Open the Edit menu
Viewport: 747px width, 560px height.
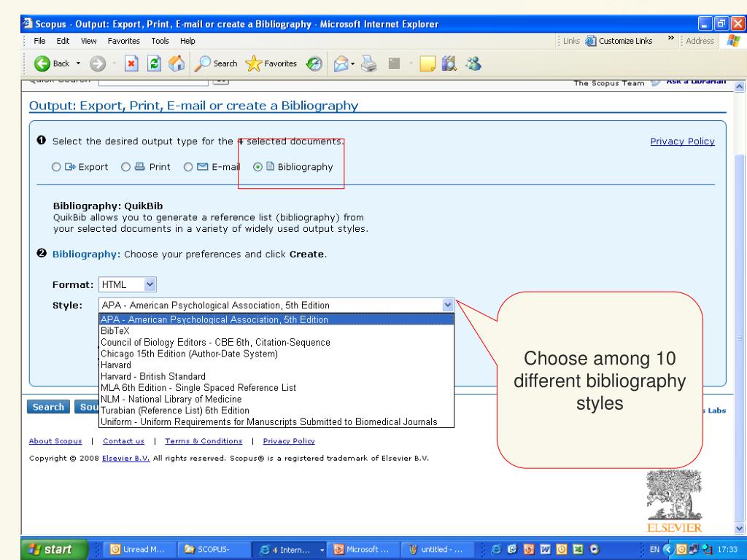[63, 41]
